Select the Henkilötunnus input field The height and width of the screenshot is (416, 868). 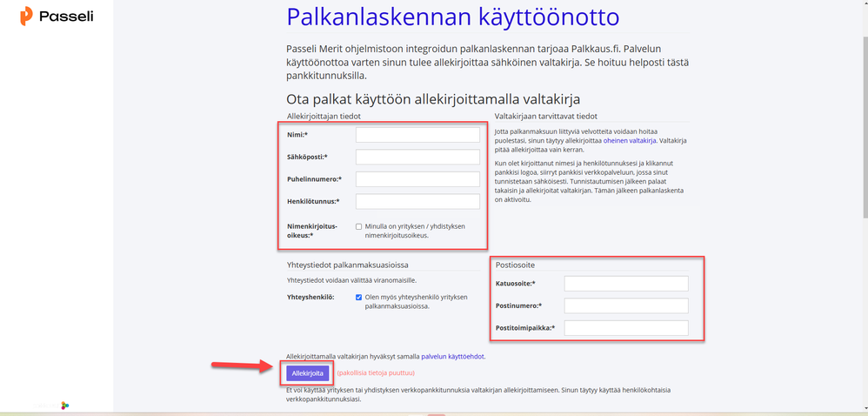[417, 202]
